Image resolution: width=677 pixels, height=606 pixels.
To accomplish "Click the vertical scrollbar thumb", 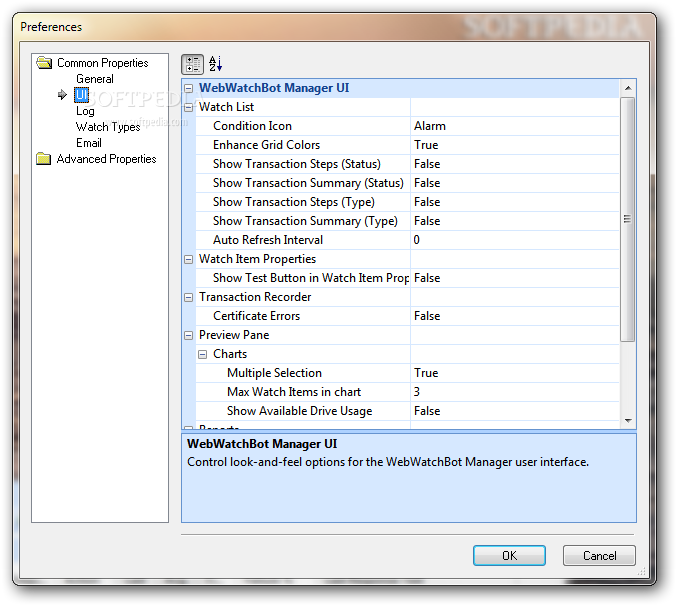I will pyautogui.click(x=628, y=219).
